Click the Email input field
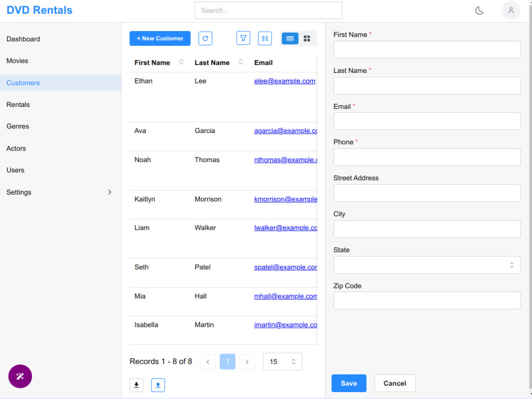Viewport: 532px width, 399px height. [427, 121]
